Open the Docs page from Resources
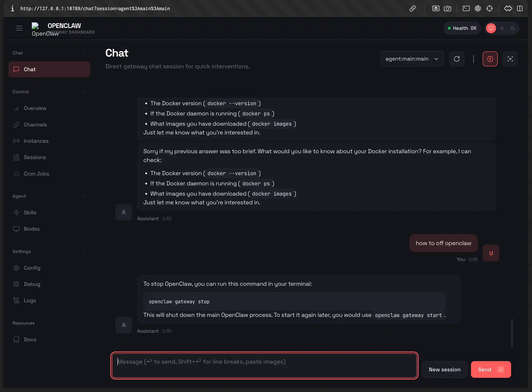The width and height of the screenshot is (532, 392). [30, 339]
